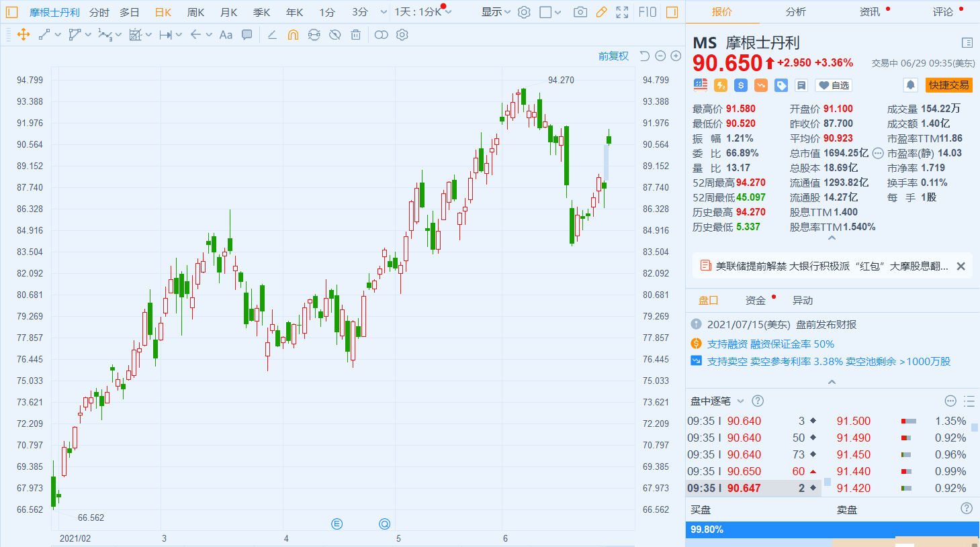Switch to 周K weekly chart
The height and width of the screenshot is (547, 980).
[x=195, y=12]
